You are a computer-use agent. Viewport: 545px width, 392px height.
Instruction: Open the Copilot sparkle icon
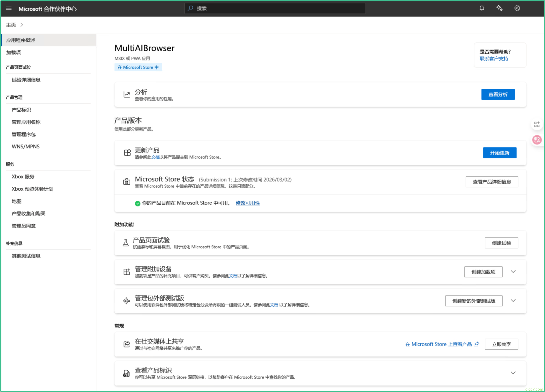coord(499,8)
